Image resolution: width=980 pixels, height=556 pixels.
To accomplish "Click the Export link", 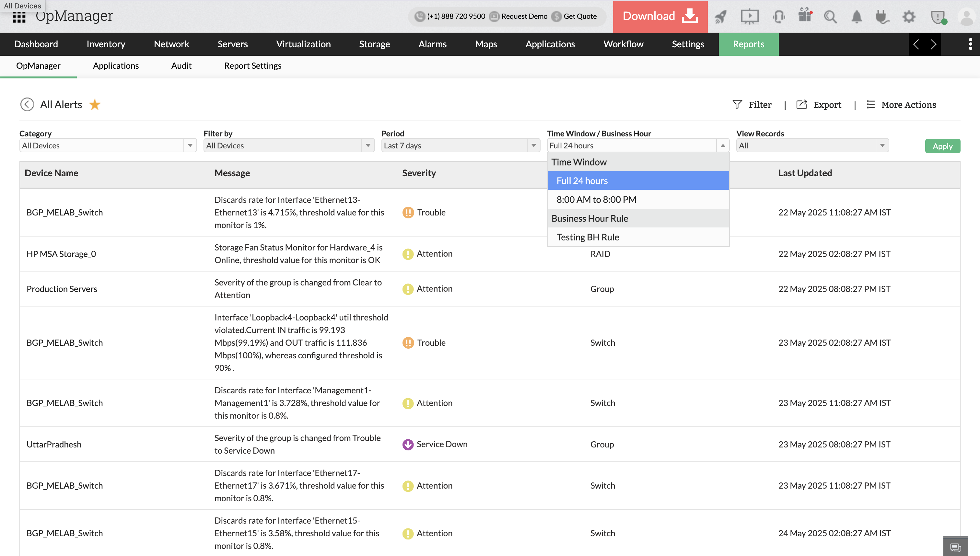I will [x=819, y=105].
